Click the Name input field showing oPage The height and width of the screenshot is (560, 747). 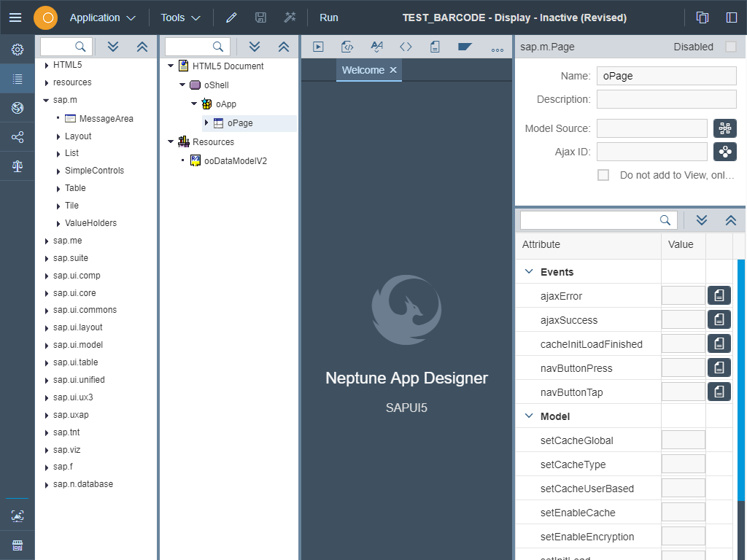[x=666, y=75]
